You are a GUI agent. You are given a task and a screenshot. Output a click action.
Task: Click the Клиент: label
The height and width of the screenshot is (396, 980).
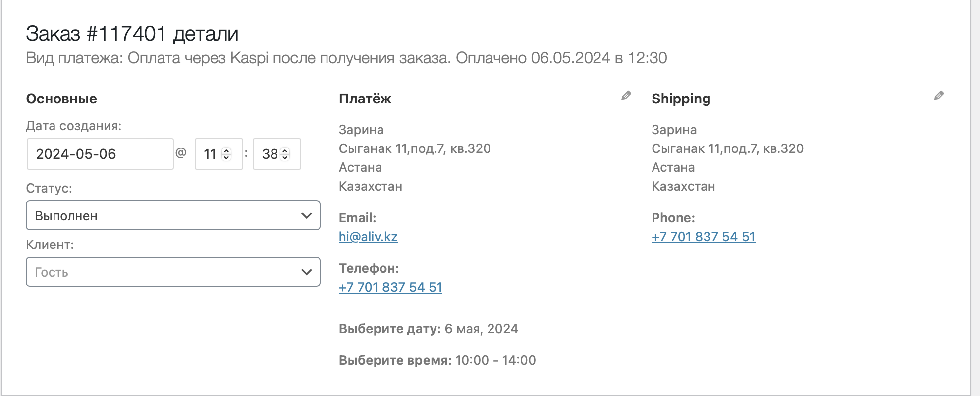(50, 245)
